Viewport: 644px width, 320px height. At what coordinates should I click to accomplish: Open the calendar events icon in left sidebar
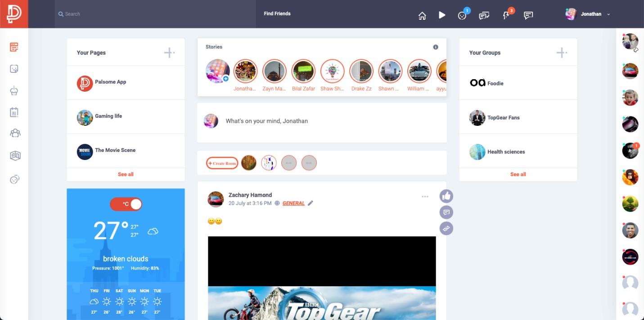(14, 112)
